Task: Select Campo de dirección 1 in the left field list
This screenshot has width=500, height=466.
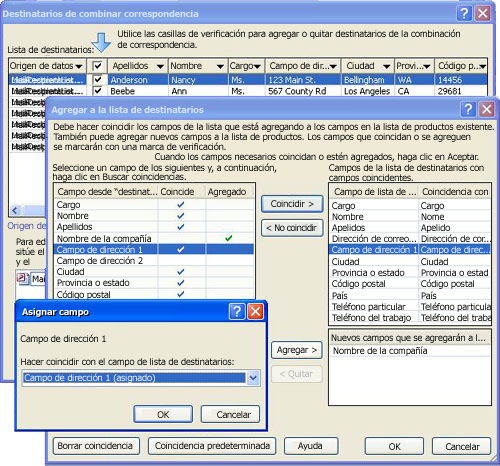Action: [154, 249]
